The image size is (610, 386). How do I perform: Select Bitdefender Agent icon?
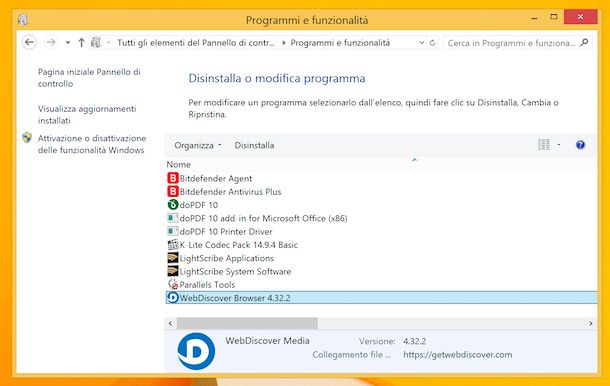click(173, 178)
